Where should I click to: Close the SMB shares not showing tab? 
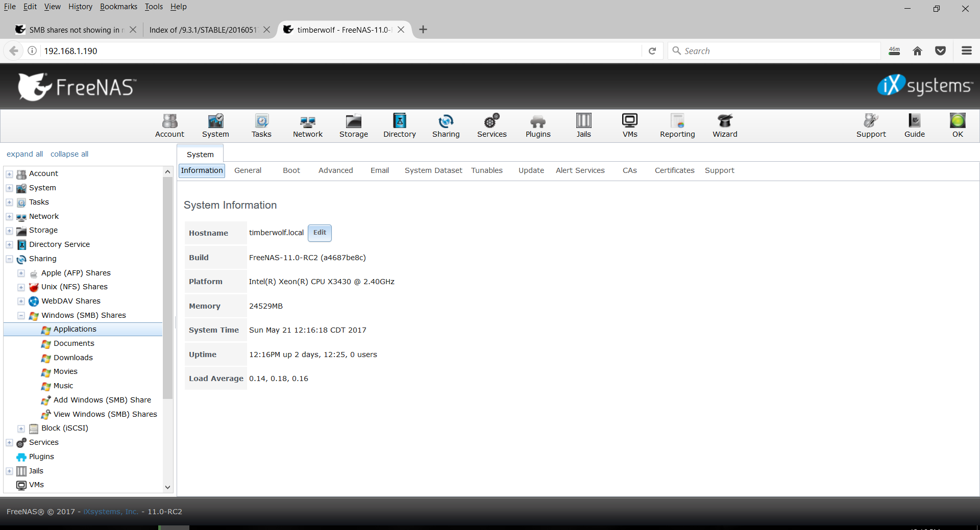tap(133, 30)
